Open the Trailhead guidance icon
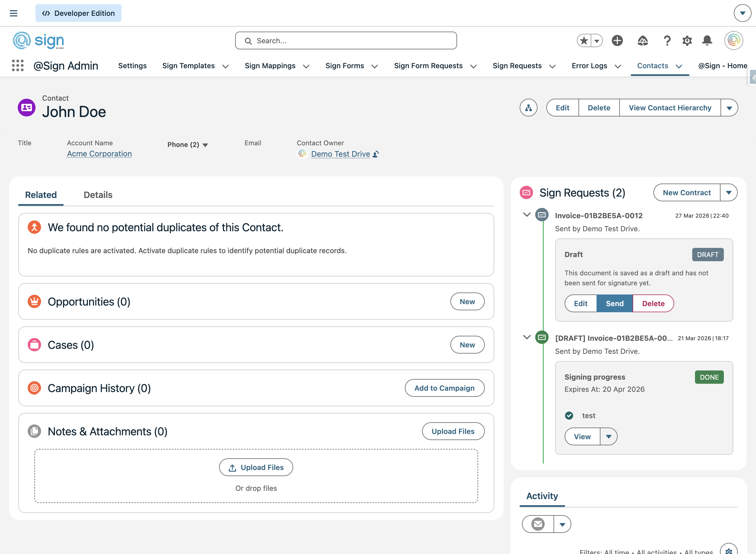Screen dimensions: 756x554 coord(642,40)
